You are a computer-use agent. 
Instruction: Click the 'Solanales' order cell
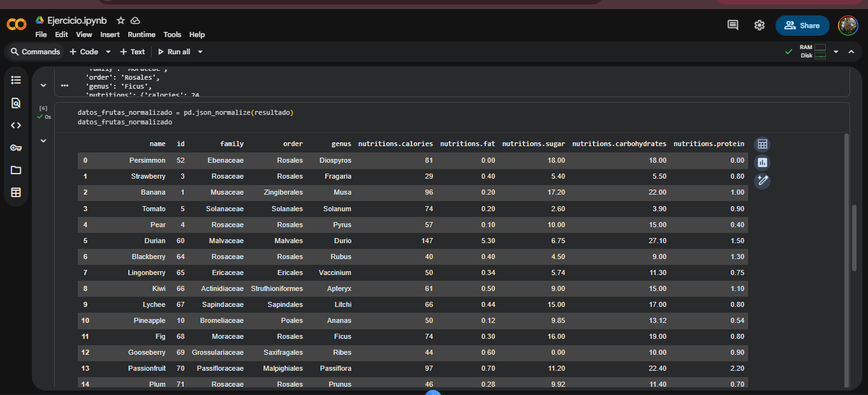[287, 209]
